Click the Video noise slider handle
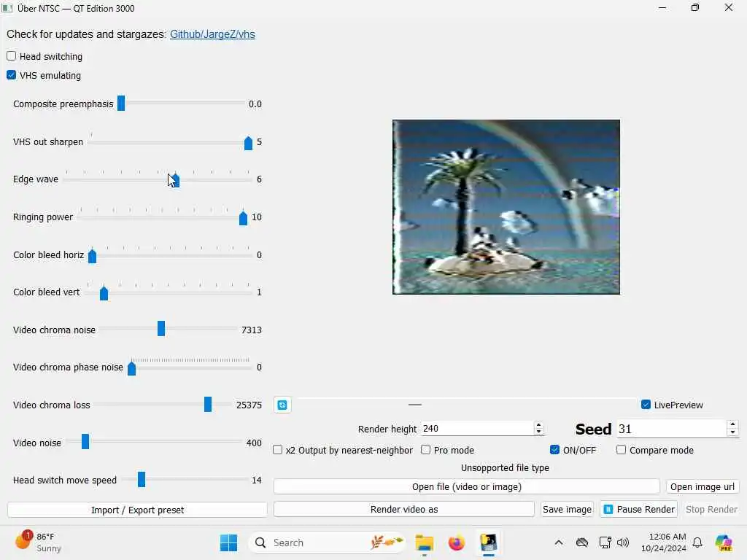Image resolution: width=747 pixels, height=560 pixels. pos(85,441)
